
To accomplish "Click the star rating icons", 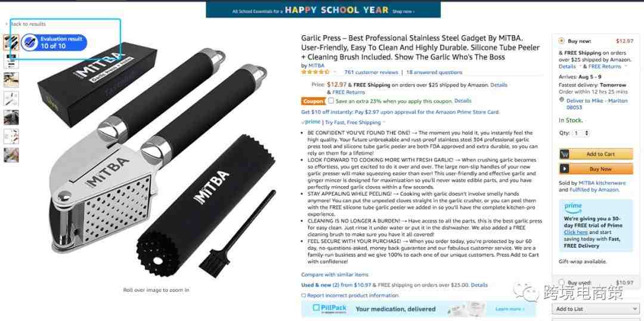I will coord(315,72).
